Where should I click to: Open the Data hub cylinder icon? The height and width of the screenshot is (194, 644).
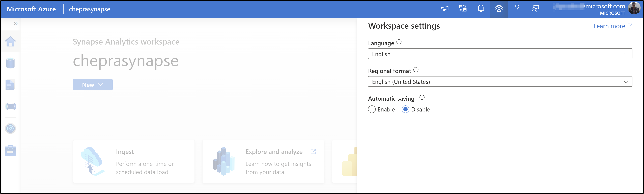coord(11,63)
